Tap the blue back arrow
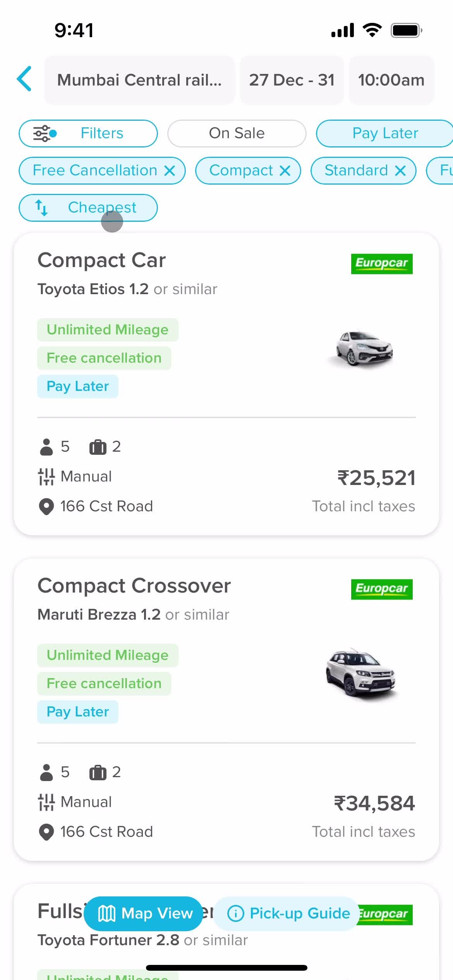Viewport: 453px width, 980px height. click(24, 79)
